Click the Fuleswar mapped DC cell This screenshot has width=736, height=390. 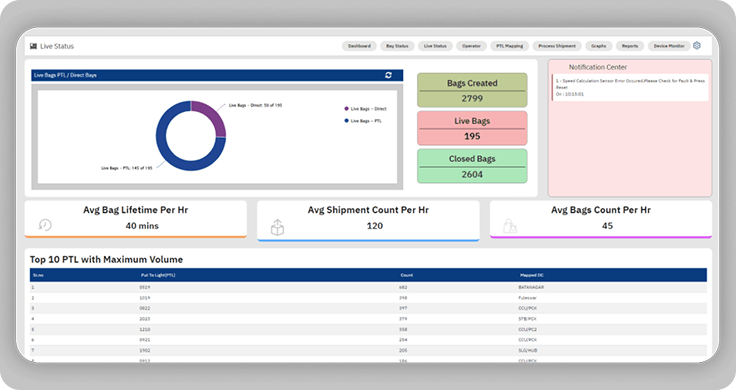pyautogui.click(x=527, y=298)
